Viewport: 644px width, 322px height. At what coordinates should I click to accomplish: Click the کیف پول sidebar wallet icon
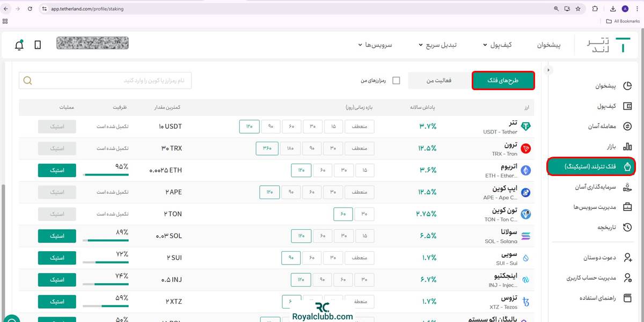pyautogui.click(x=627, y=106)
